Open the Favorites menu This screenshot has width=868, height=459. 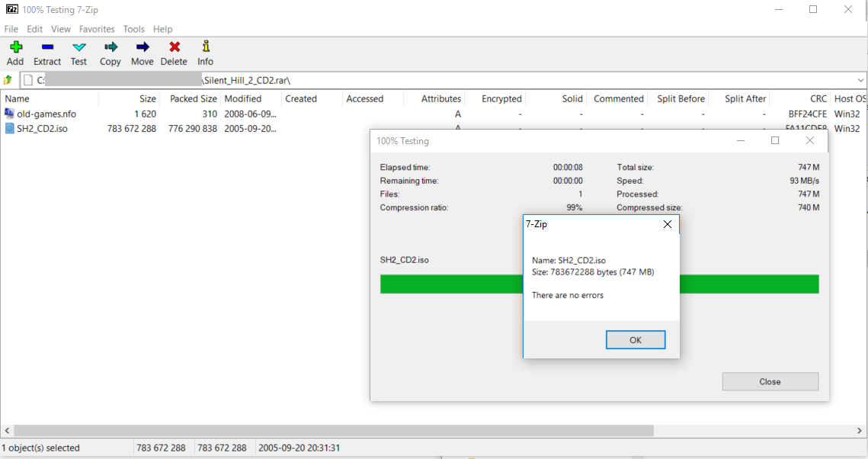[97, 29]
